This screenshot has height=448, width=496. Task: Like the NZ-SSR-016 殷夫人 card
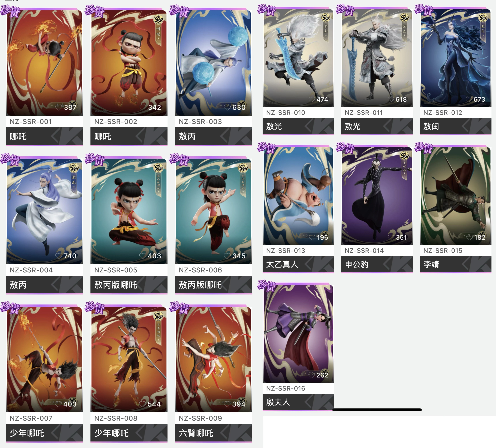[x=312, y=375]
